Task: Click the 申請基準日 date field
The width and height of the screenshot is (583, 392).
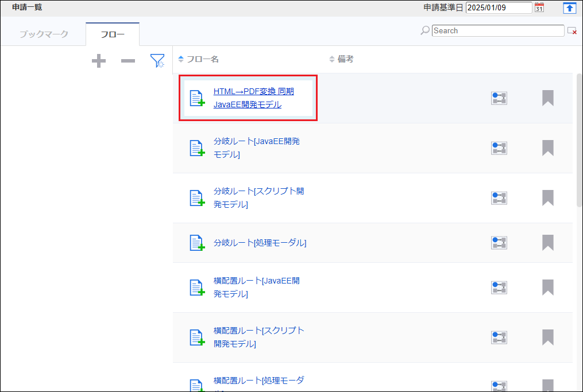Action: click(x=499, y=7)
